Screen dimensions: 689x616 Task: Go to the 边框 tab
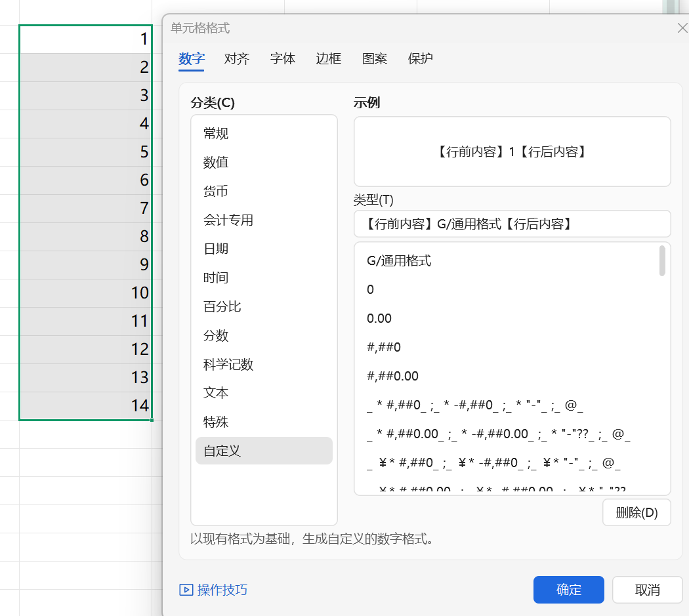pos(329,58)
